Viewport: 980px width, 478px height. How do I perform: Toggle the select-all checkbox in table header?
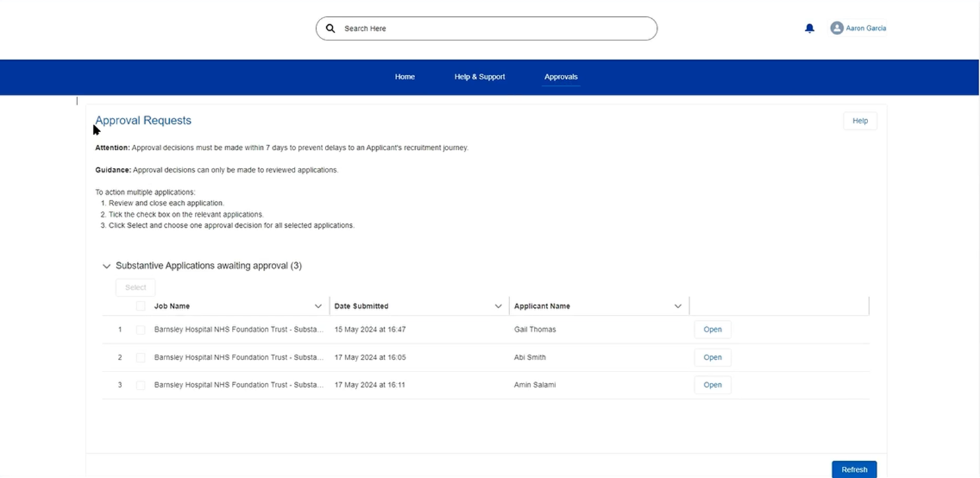[x=140, y=306]
